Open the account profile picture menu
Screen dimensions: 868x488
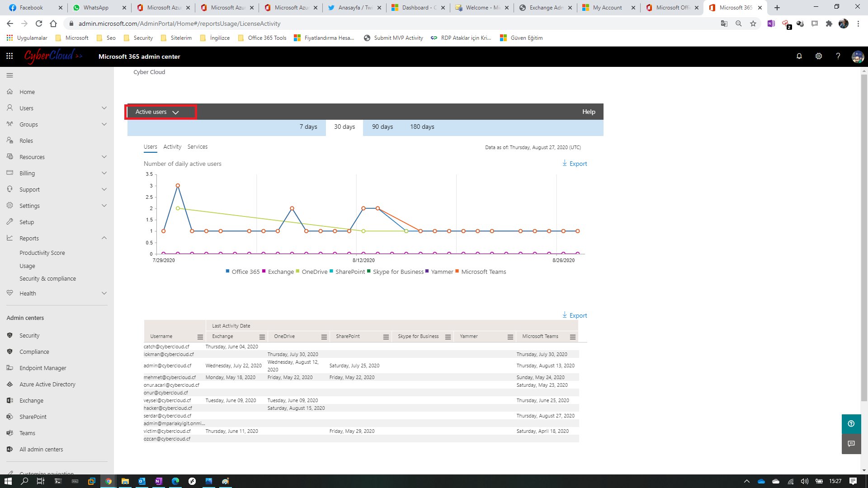858,56
